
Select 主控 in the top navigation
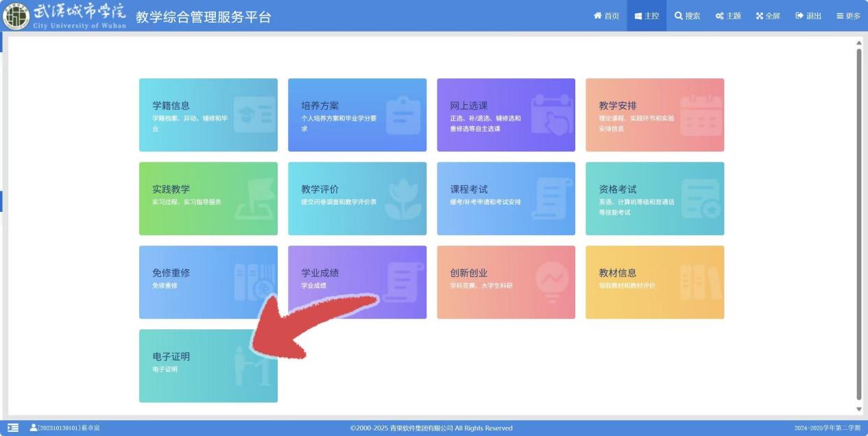click(647, 16)
